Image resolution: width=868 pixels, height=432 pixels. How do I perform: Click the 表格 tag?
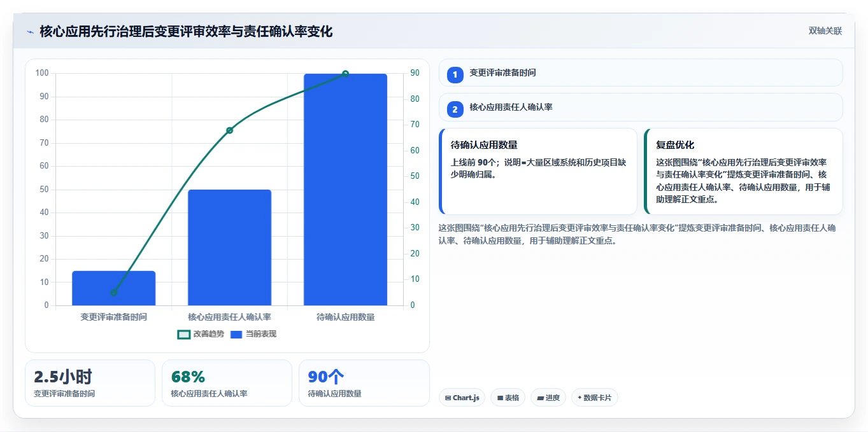[x=508, y=398]
